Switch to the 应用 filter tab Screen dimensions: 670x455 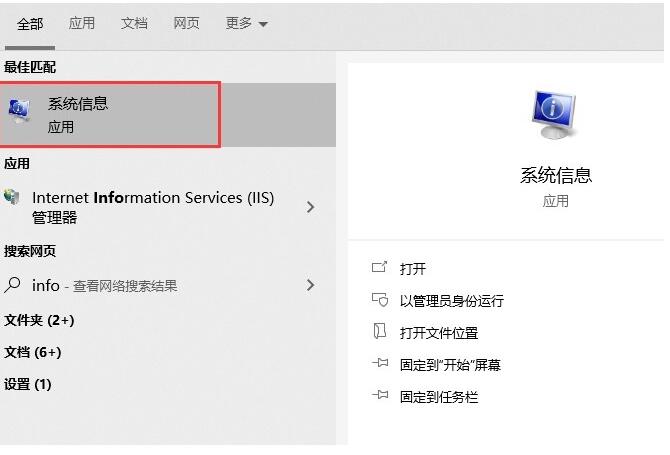point(82,23)
